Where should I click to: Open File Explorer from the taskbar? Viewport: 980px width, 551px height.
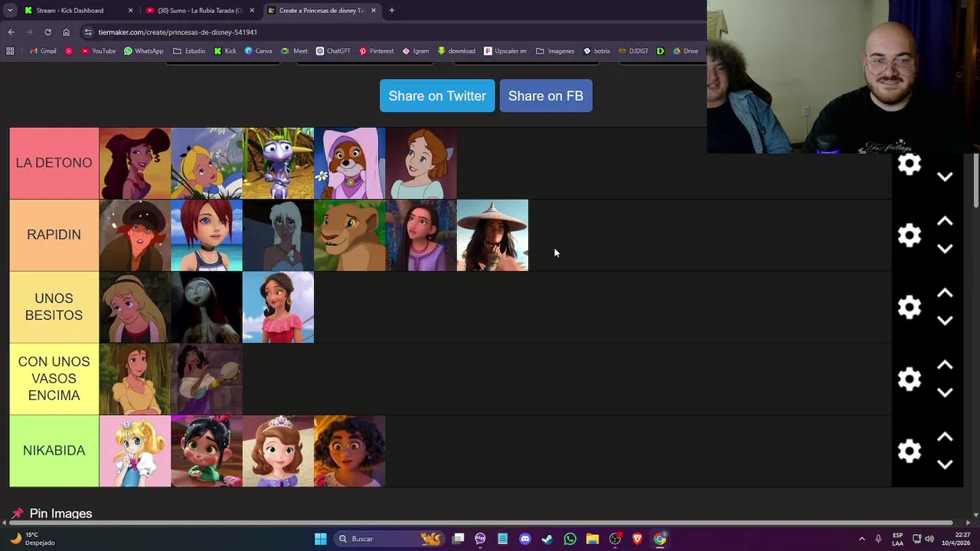(592, 539)
